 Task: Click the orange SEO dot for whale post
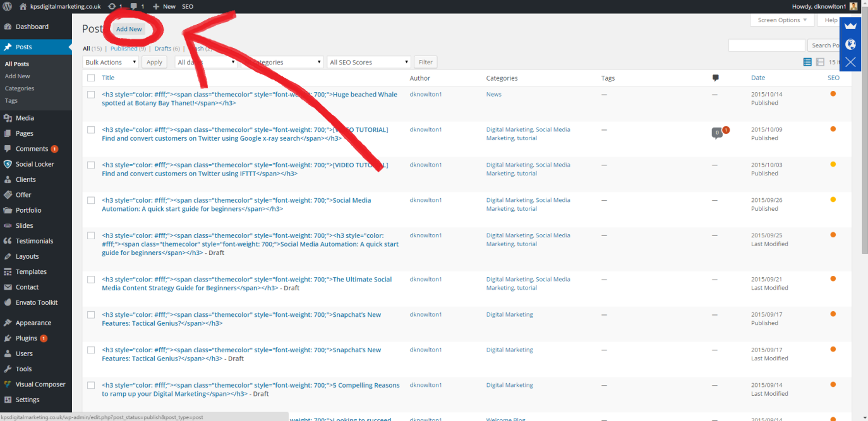pyautogui.click(x=833, y=94)
